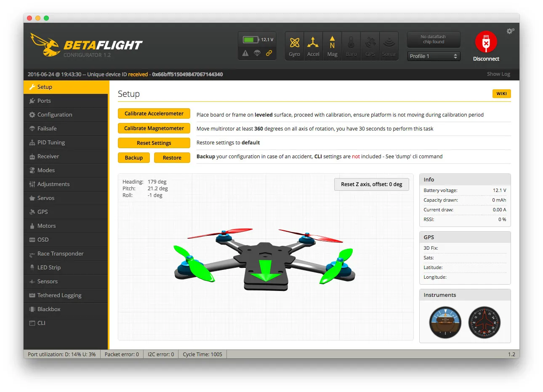
Task: Open settings via the gear icon
Action: tap(510, 31)
